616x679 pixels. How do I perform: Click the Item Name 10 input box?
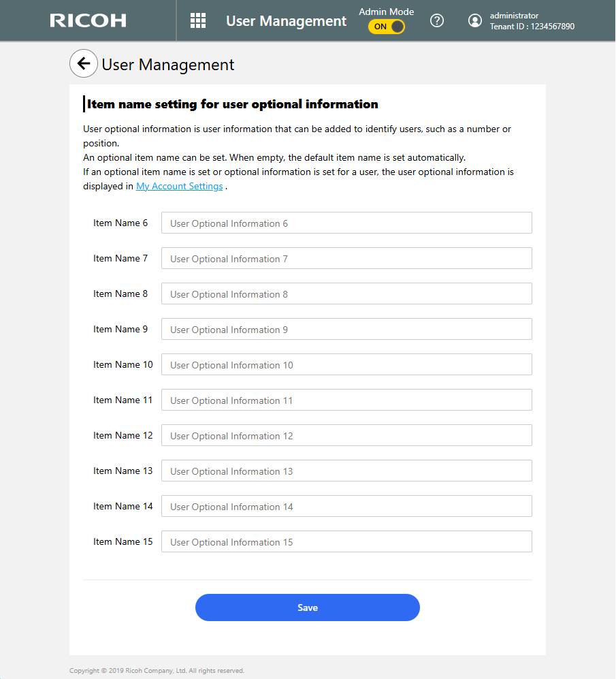click(x=346, y=365)
